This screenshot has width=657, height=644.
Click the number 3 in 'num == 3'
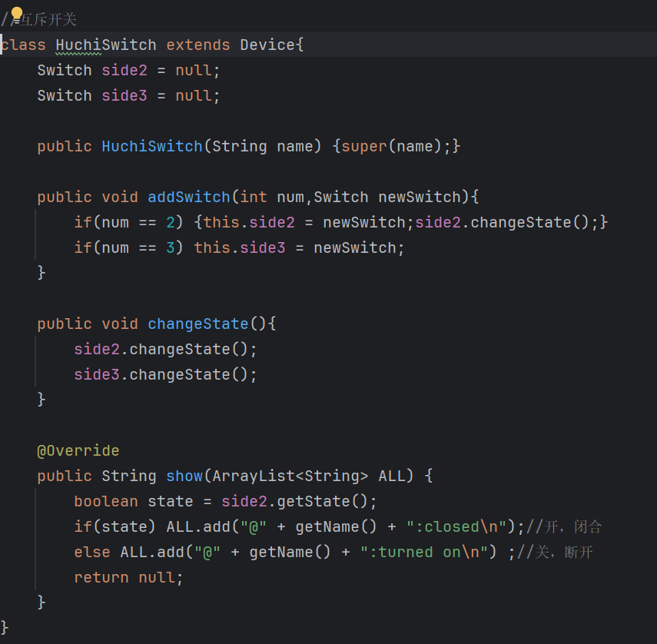[171, 247]
